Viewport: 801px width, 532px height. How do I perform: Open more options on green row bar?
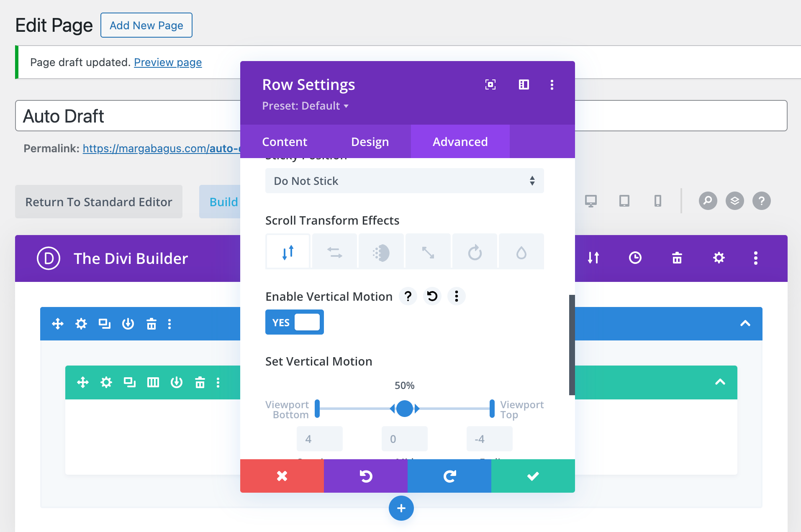click(x=218, y=382)
